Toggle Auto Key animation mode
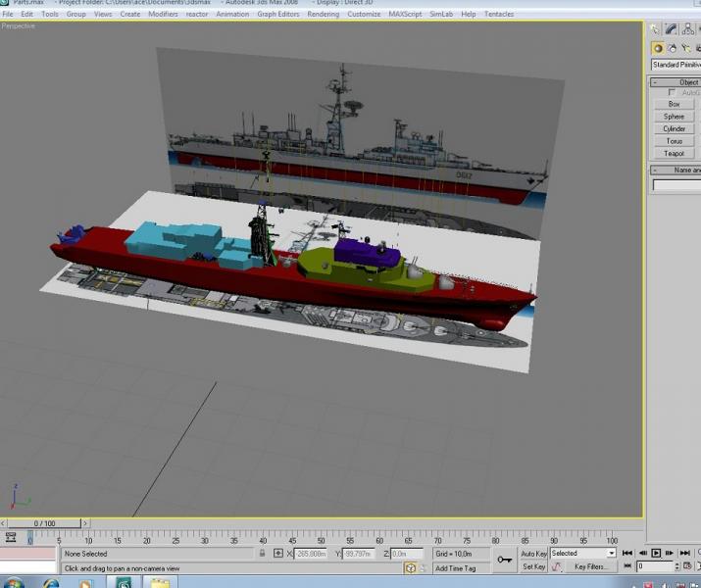This screenshot has width=701, height=588. coord(533,554)
